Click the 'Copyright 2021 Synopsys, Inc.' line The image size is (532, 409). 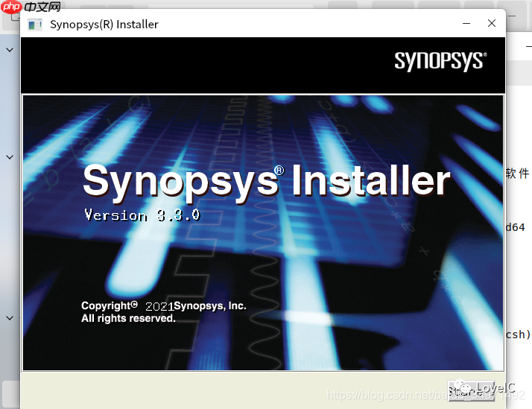[164, 306]
